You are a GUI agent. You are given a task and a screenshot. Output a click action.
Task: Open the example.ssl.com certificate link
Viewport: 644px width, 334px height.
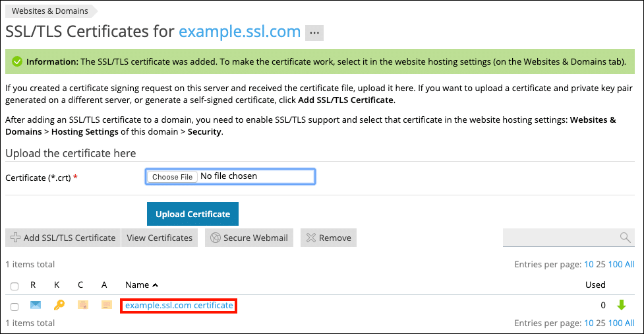[179, 305]
